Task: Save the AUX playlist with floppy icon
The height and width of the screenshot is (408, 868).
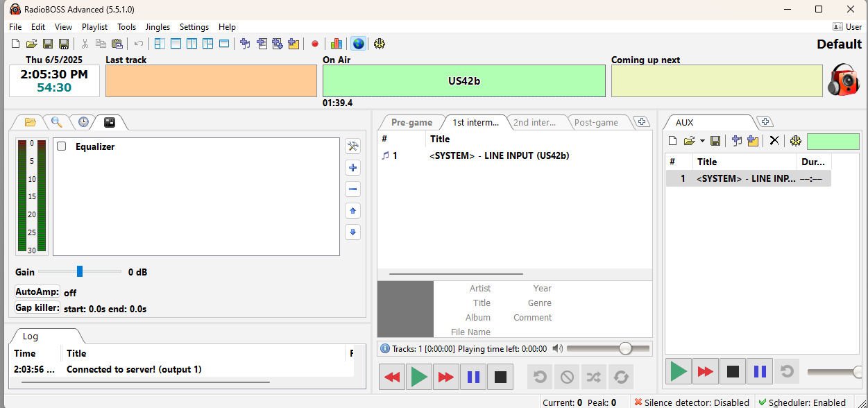Action: point(715,141)
